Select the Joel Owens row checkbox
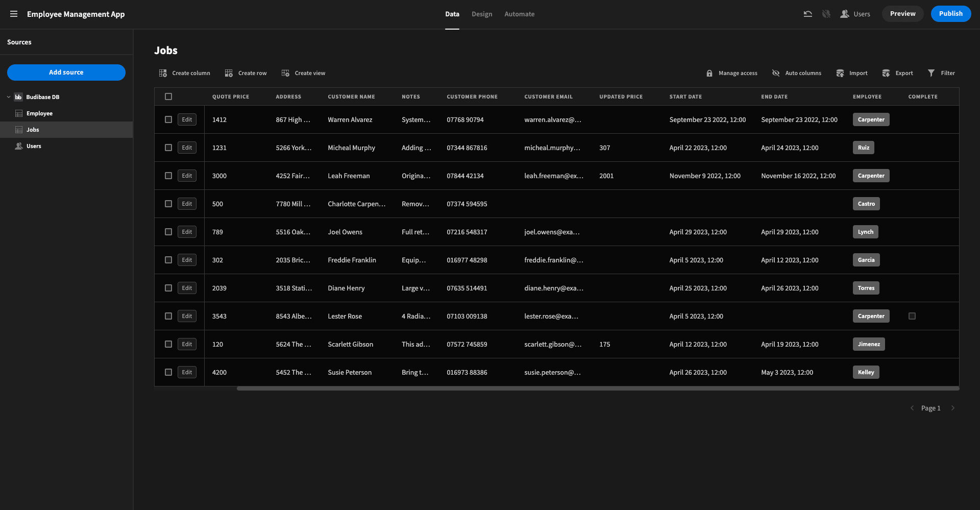Image resolution: width=980 pixels, height=510 pixels. point(168,232)
